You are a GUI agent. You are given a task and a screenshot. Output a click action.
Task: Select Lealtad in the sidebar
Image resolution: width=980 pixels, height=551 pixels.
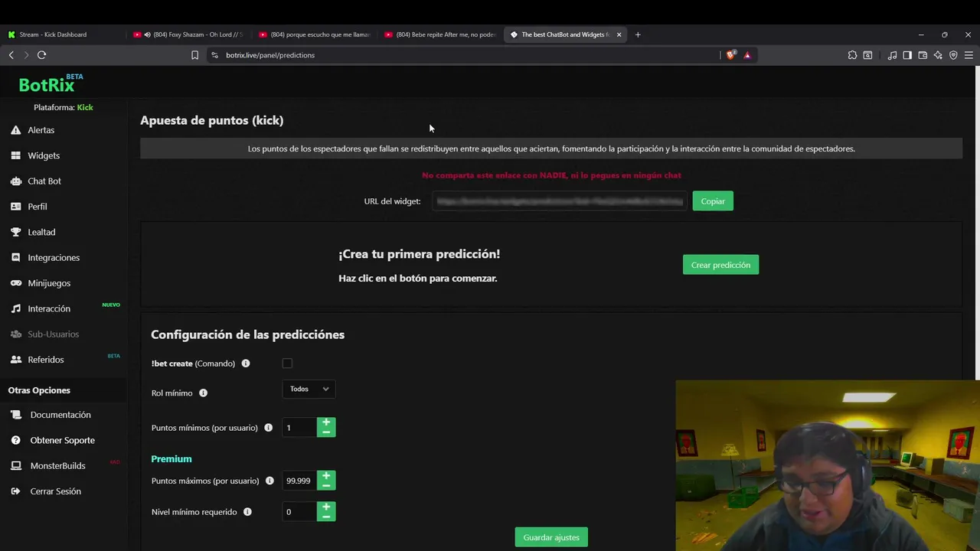click(41, 232)
